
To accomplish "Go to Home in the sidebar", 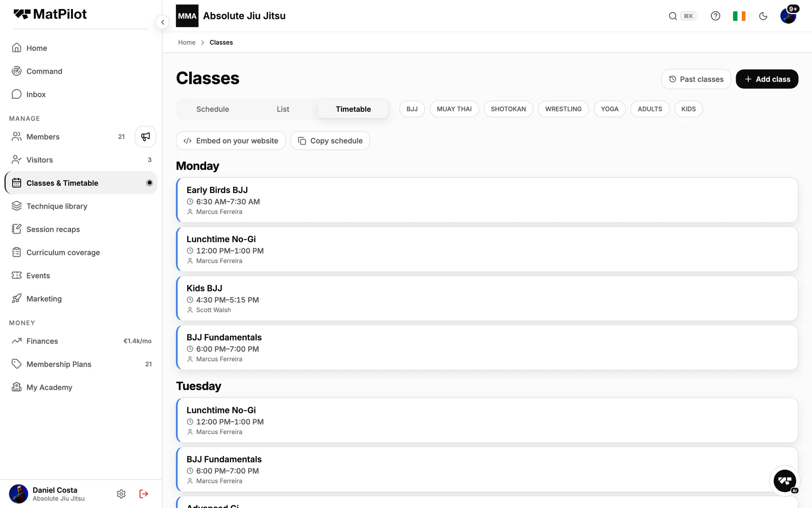I will pyautogui.click(x=81, y=48).
